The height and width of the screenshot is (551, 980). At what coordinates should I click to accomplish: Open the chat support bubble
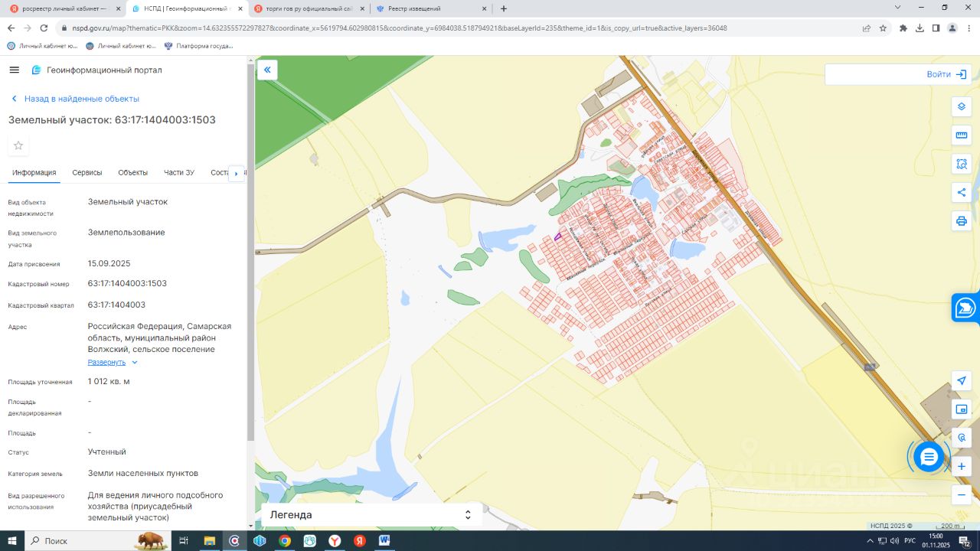tap(929, 457)
